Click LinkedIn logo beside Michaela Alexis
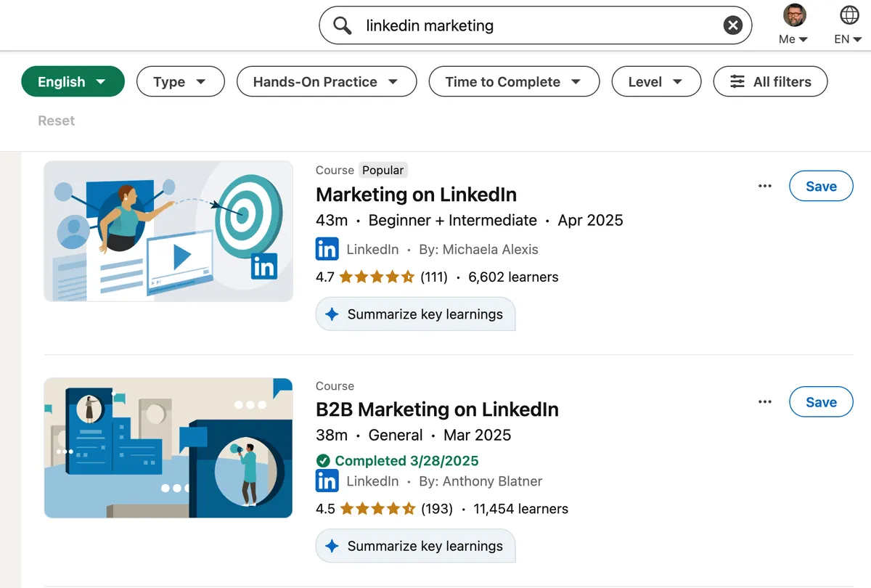Image resolution: width=871 pixels, height=588 pixels. pos(327,249)
